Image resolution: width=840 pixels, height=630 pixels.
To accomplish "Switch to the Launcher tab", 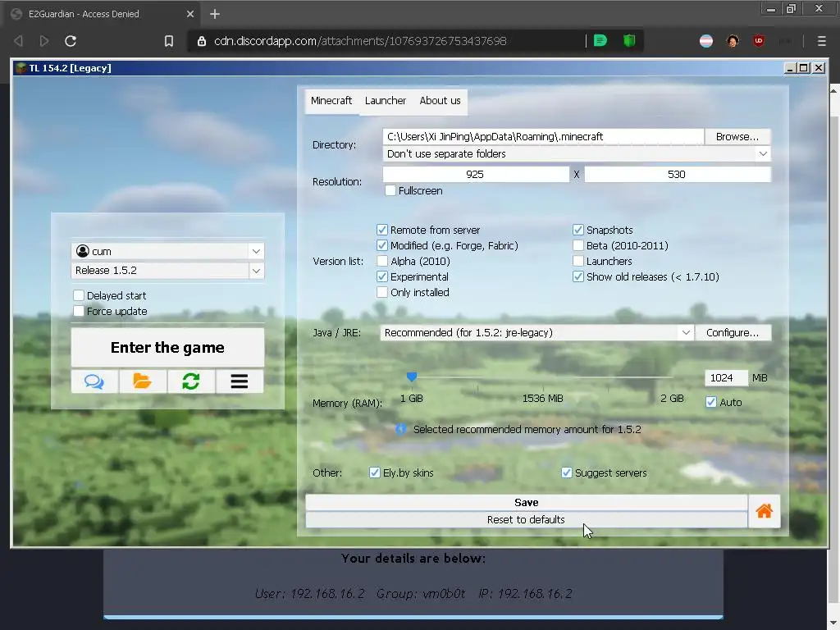I will [x=386, y=101].
